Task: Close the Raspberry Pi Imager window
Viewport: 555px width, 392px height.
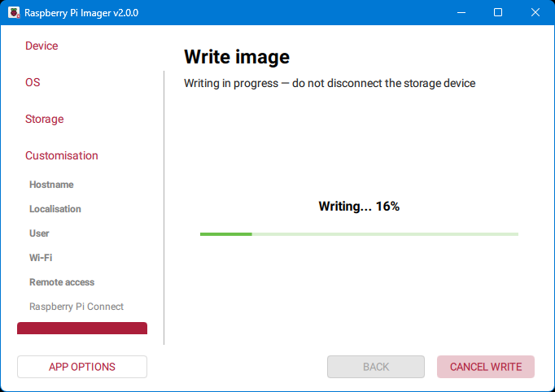Action: point(535,13)
